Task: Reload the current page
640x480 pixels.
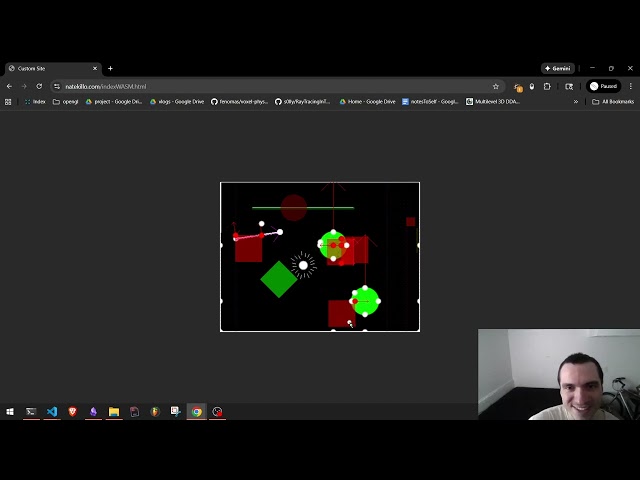Action: 39,86
